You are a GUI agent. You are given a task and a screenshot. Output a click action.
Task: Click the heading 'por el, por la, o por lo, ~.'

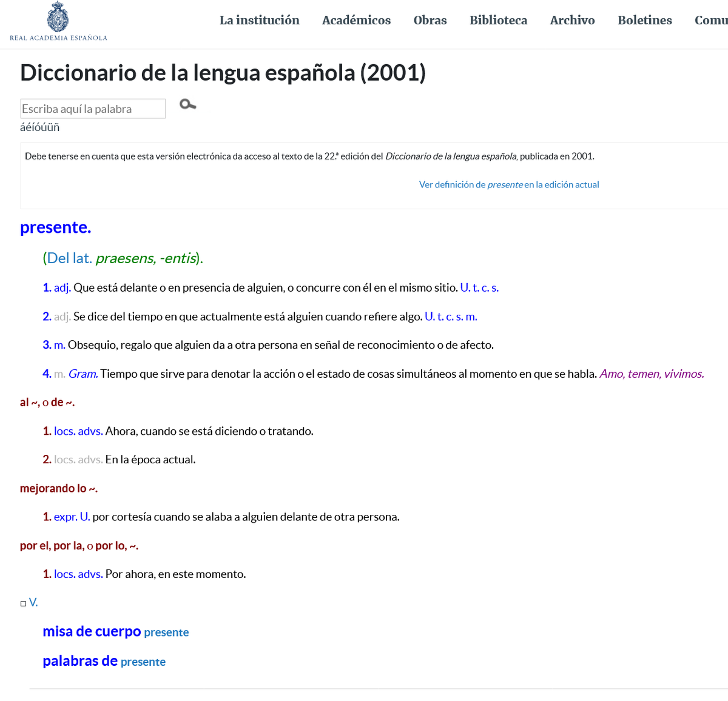coord(79,546)
